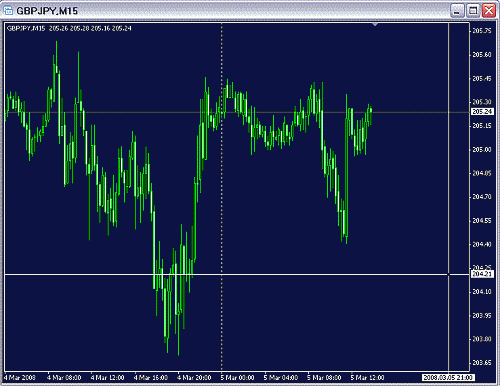
Task: Click the '5 Mar 12:00' time axis label
Action: [367, 378]
